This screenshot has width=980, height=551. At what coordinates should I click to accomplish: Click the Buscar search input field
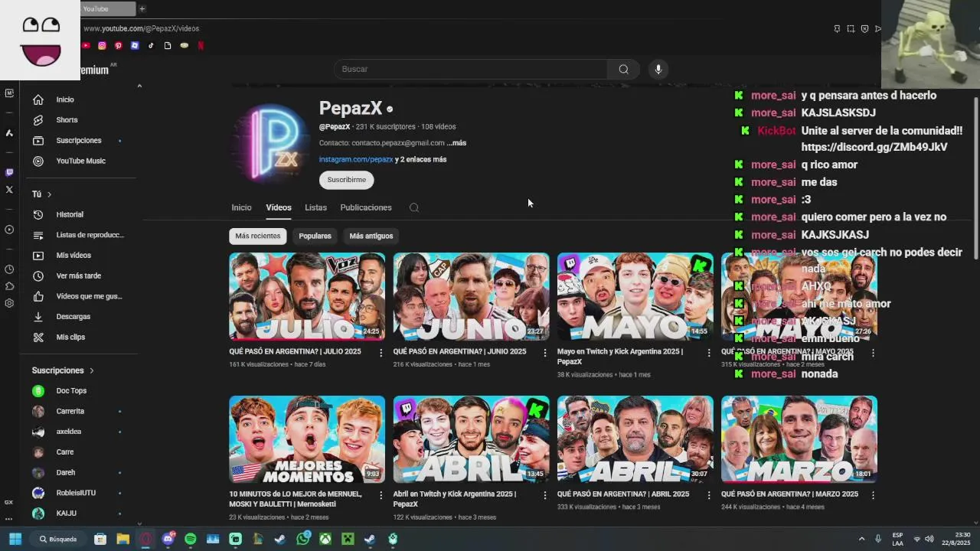coord(471,69)
